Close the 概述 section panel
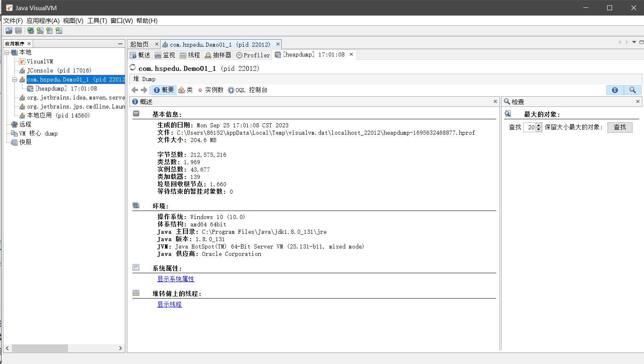The height and width of the screenshot is (364, 644). pos(495,101)
